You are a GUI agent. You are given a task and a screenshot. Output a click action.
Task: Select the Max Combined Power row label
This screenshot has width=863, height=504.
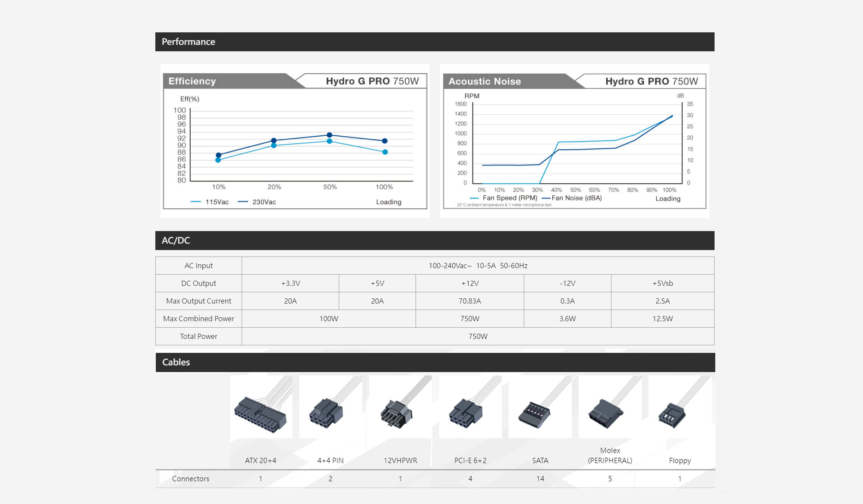(198, 319)
